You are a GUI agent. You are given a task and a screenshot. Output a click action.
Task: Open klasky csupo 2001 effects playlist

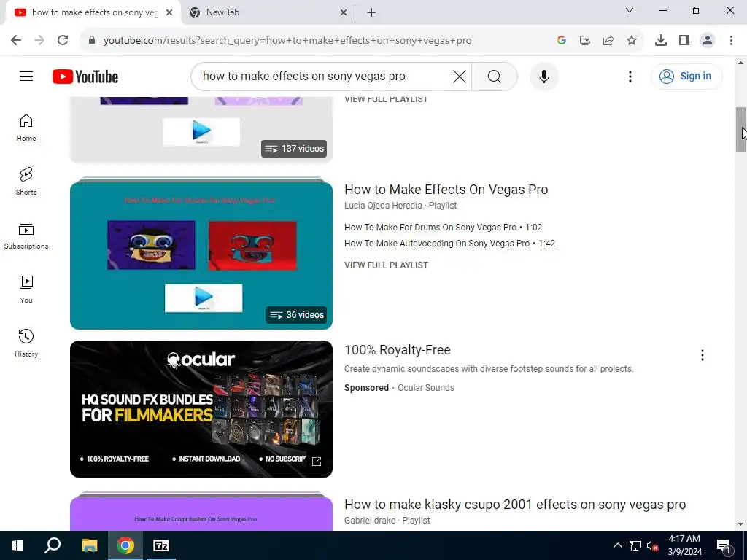coord(515,505)
